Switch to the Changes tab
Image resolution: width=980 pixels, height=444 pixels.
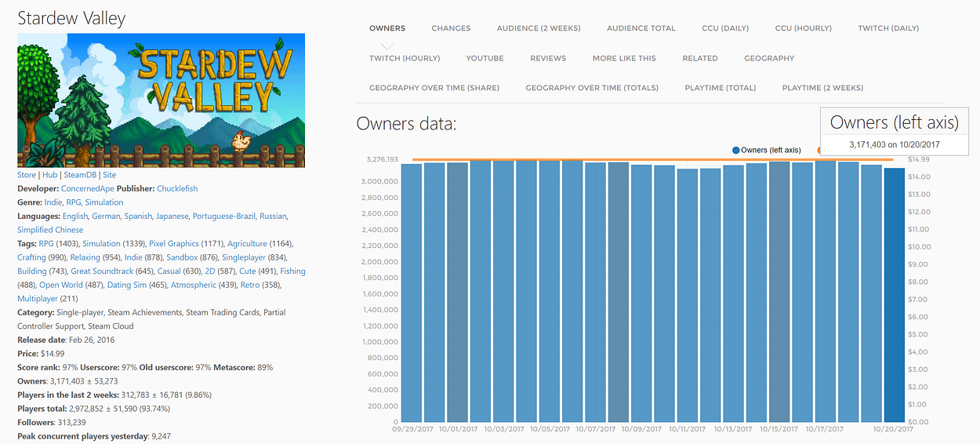click(x=451, y=28)
